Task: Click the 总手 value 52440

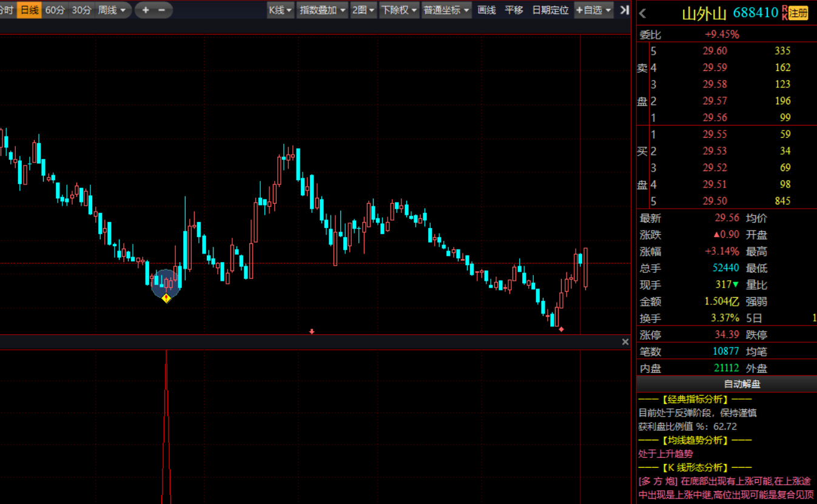Action: (726, 268)
